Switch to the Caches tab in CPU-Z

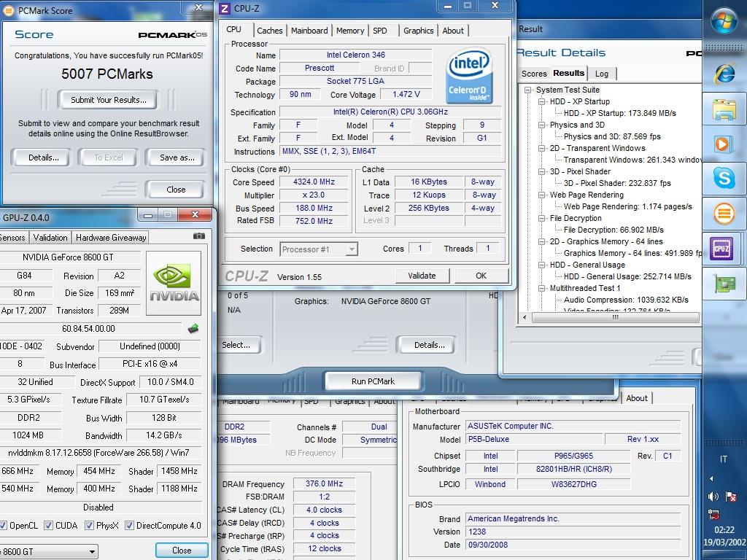coord(270,31)
